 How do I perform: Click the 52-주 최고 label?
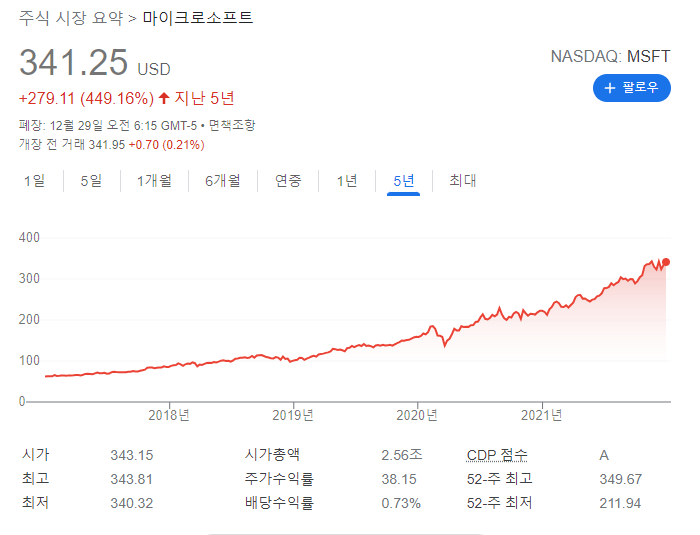(x=500, y=479)
